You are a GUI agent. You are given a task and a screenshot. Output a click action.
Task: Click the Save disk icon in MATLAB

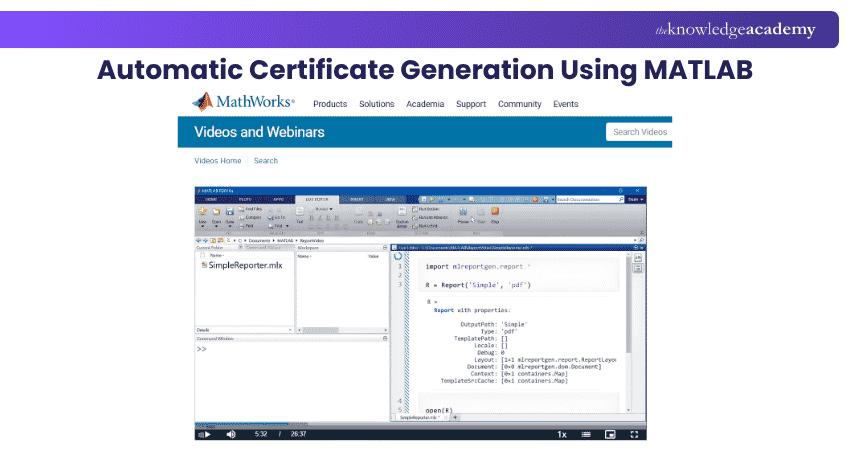(x=230, y=211)
